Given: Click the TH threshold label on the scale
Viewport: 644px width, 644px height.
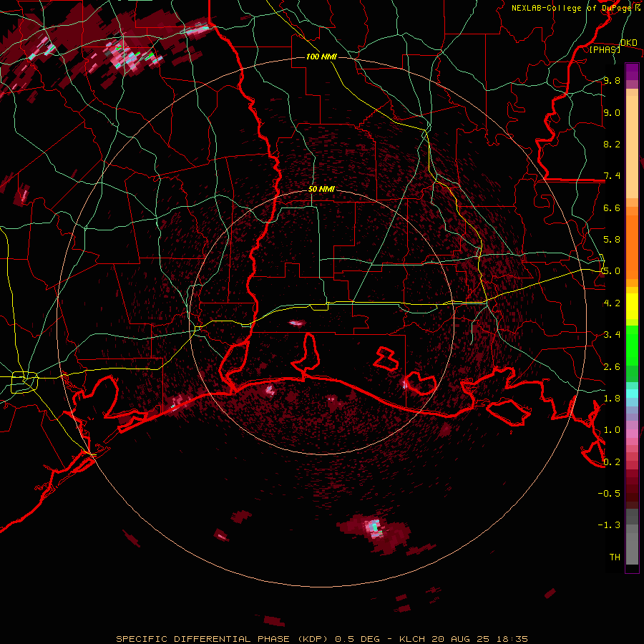Looking at the screenshot, I should click(615, 557).
